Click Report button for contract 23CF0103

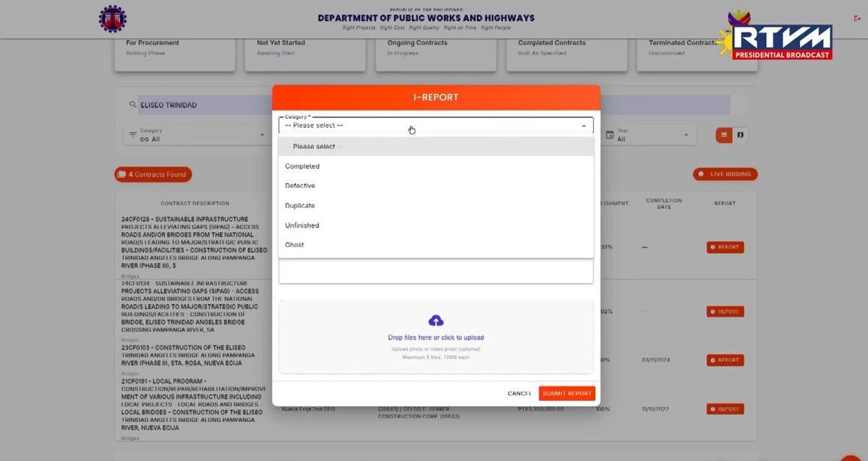coord(725,360)
